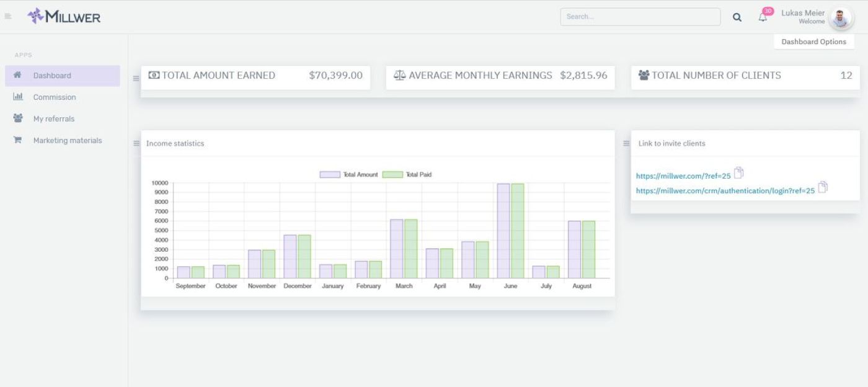The width and height of the screenshot is (868, 387).
Task: Click the Millwer logo
Action: [64, 17]
